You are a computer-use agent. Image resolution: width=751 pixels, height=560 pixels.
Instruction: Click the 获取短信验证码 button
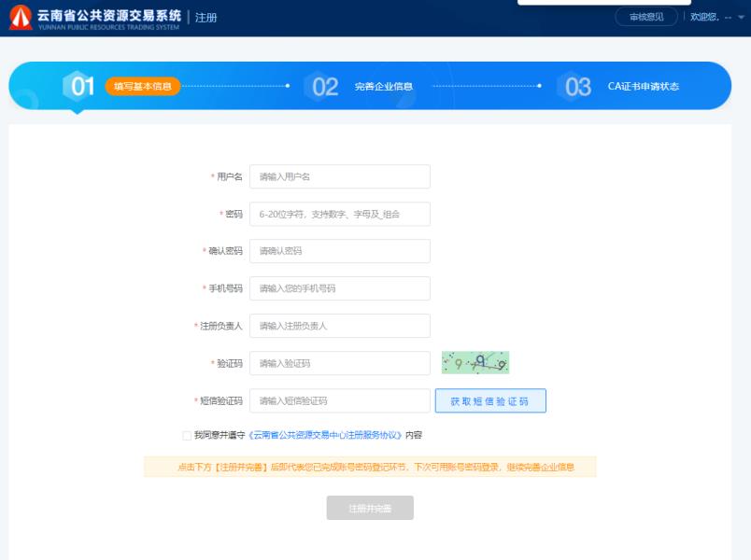pos(493,399)
